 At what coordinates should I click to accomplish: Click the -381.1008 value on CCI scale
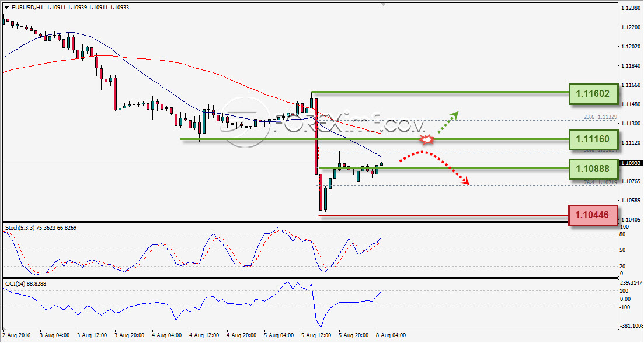tap(632, 325)
